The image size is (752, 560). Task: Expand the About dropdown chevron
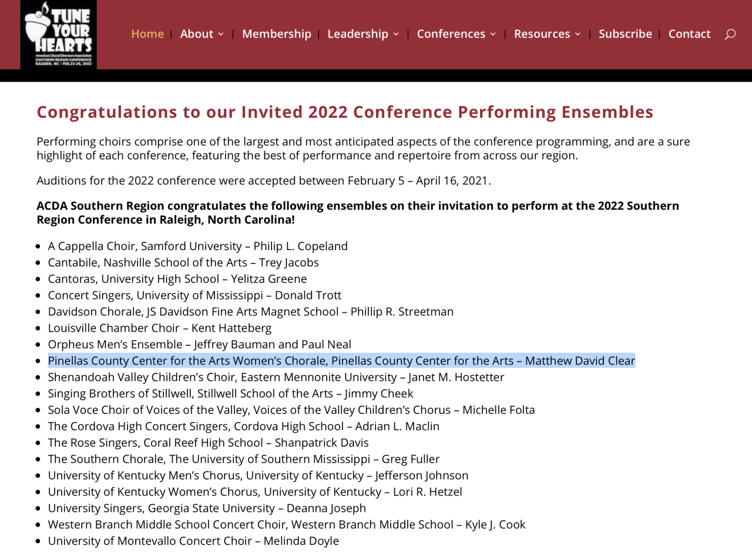pos(221,34)
